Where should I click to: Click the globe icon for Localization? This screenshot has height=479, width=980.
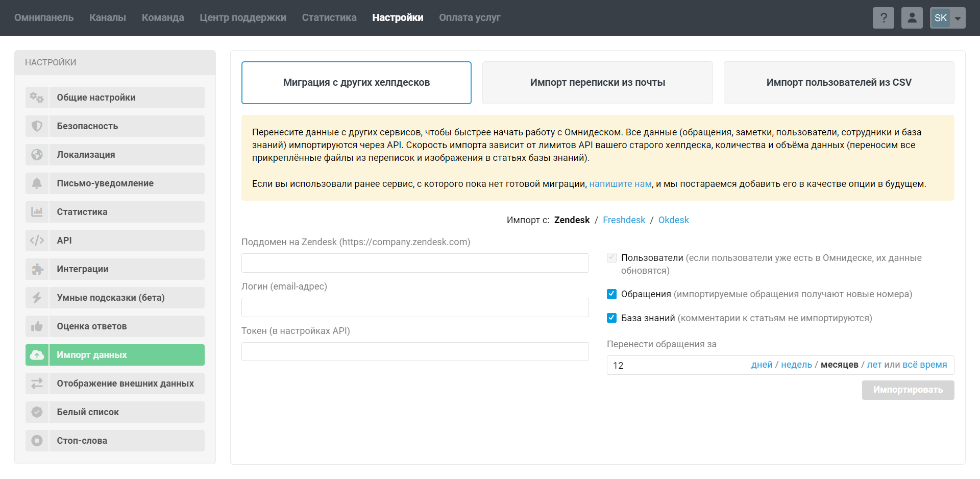37,155
